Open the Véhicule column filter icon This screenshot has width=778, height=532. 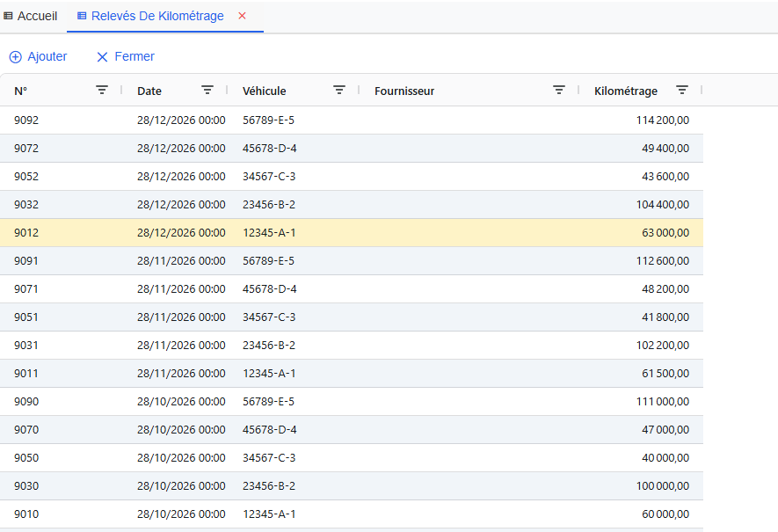tap(339, 90)
